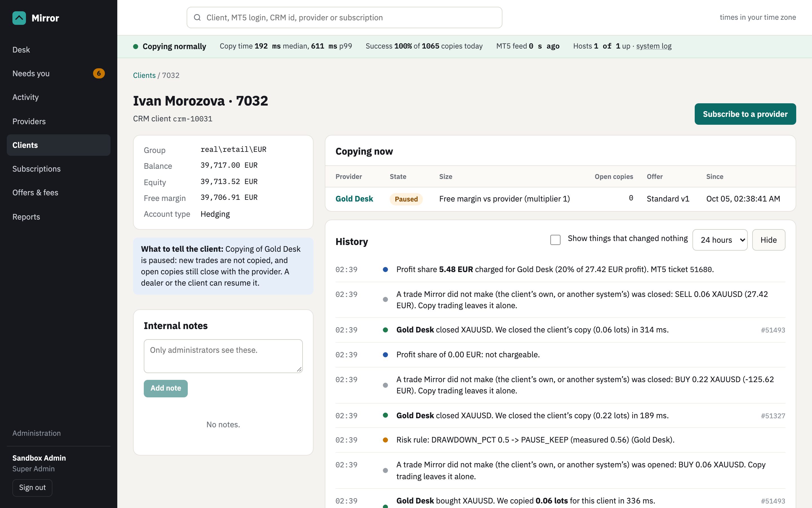The image size is (812, 508).
Task: Sign out of Sandbox Admin
Action: tap(32, 487)
